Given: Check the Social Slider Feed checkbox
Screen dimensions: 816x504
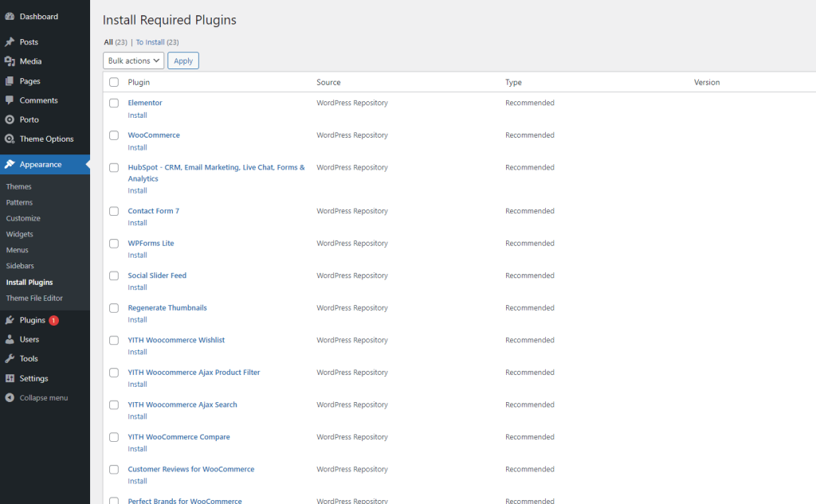Looking at the screenshot, I should 114,275.
